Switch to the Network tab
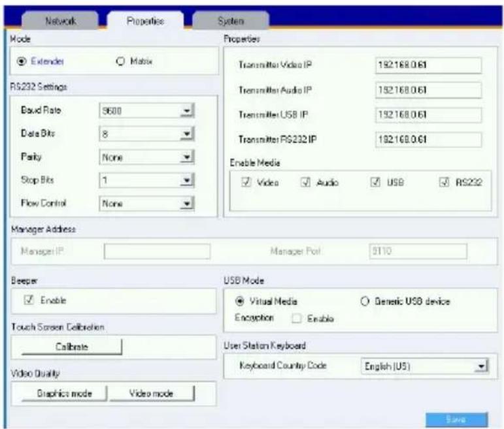504x429 pixels. [x=60, y=21]
